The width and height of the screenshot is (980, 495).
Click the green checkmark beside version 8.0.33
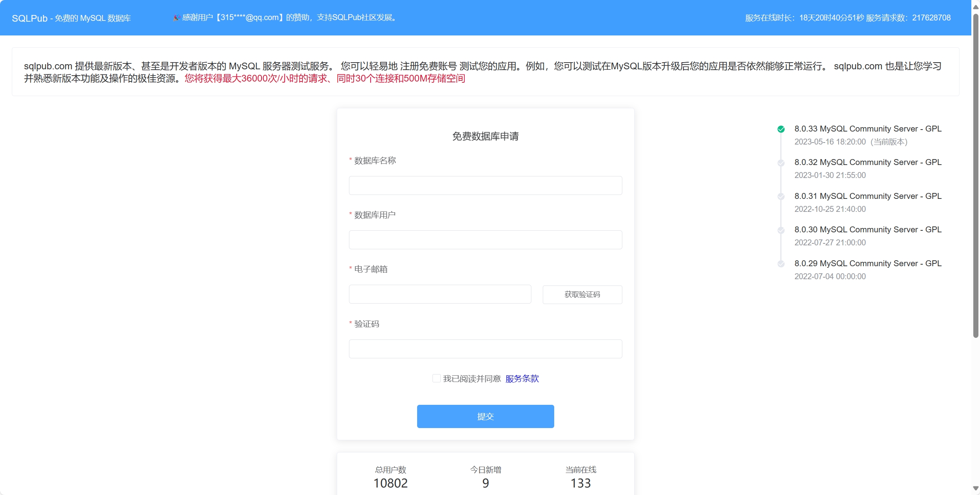pos(781,129)
